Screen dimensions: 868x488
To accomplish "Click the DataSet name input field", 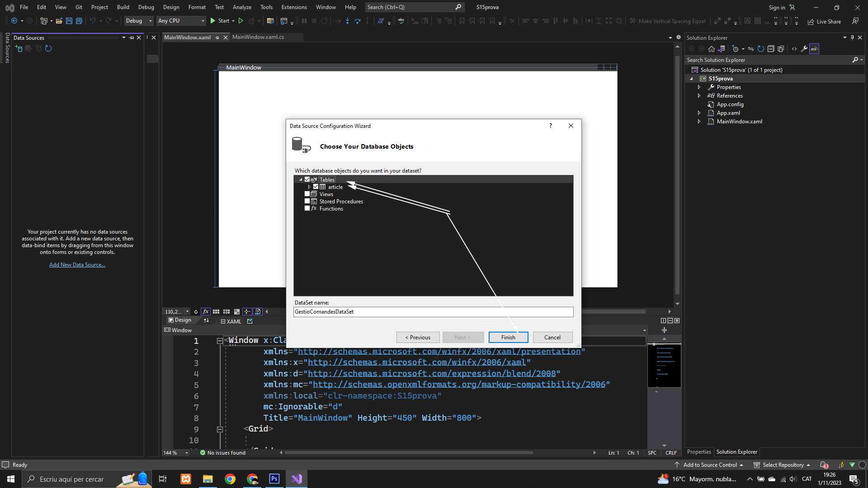I will click(433, 312).
